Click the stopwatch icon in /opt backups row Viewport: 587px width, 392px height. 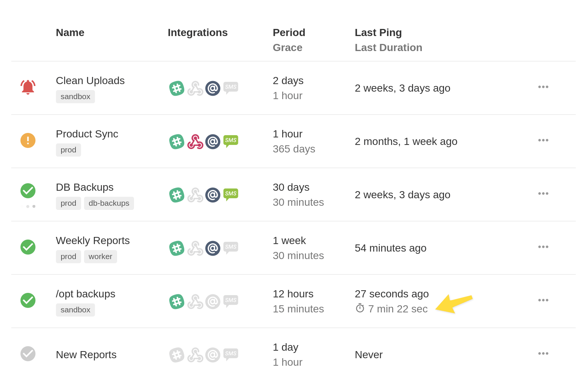[360, 308]
